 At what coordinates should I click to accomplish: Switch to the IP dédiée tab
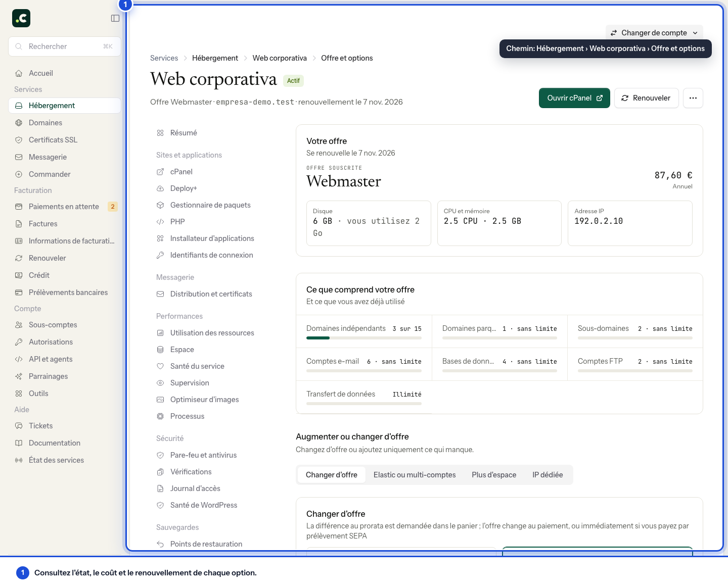coord(548,475)
